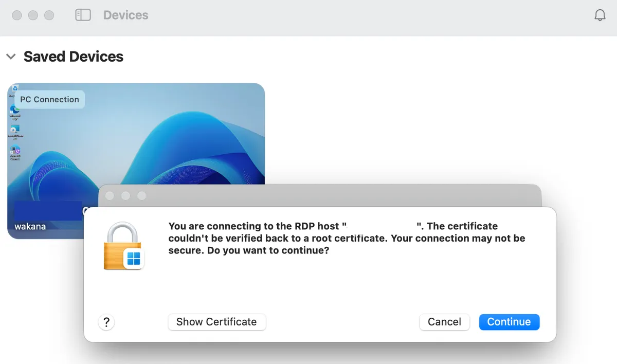Viewport: 617px width, 364px height.
Task: Zoom the Devices main window
Action: click(x=49, y=15)
